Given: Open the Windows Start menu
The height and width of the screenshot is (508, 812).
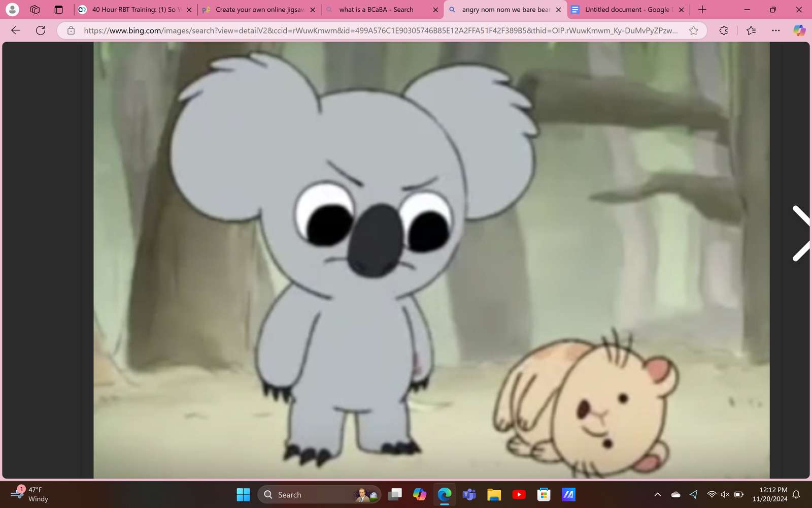Looking at the screenshot, I should pos(243,494).
